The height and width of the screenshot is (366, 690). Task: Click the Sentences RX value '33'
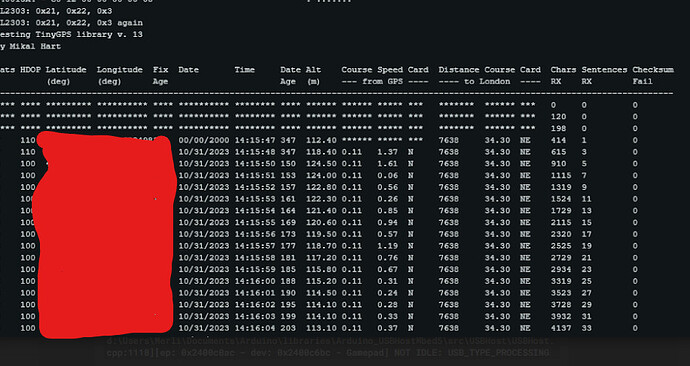[x=587, y=328]
